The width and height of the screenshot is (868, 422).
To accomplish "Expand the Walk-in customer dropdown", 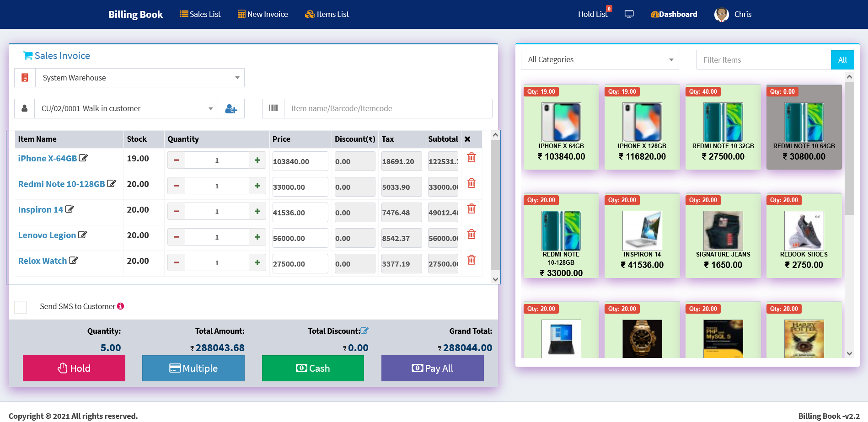I will coord(126,109).
